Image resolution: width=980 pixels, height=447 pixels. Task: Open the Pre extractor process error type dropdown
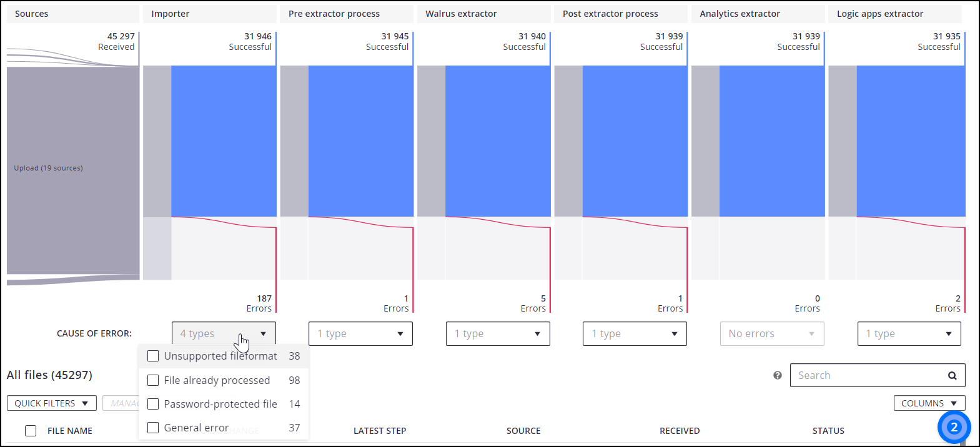tap(360, 333)
